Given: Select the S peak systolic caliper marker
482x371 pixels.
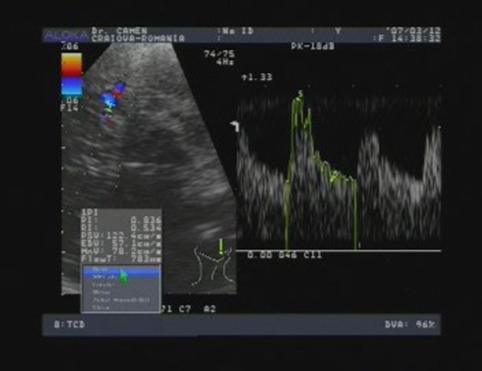Looking at the screenshot, I should tap(300, 94).
